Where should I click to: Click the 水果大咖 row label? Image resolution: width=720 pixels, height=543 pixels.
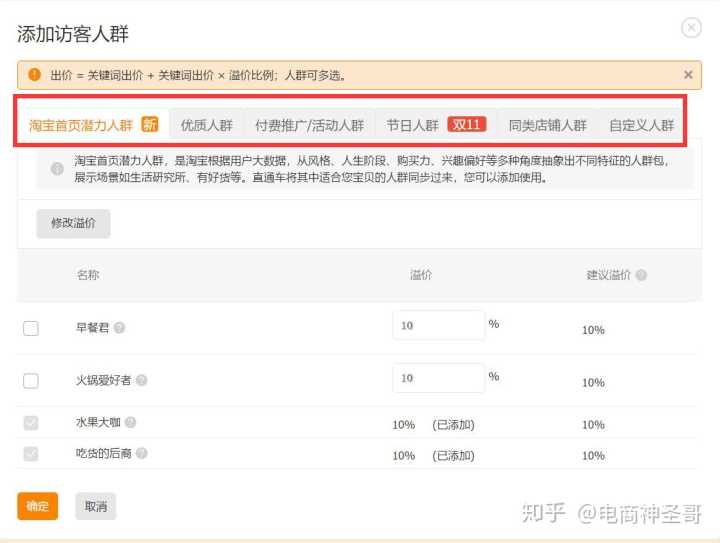(98, 422)
